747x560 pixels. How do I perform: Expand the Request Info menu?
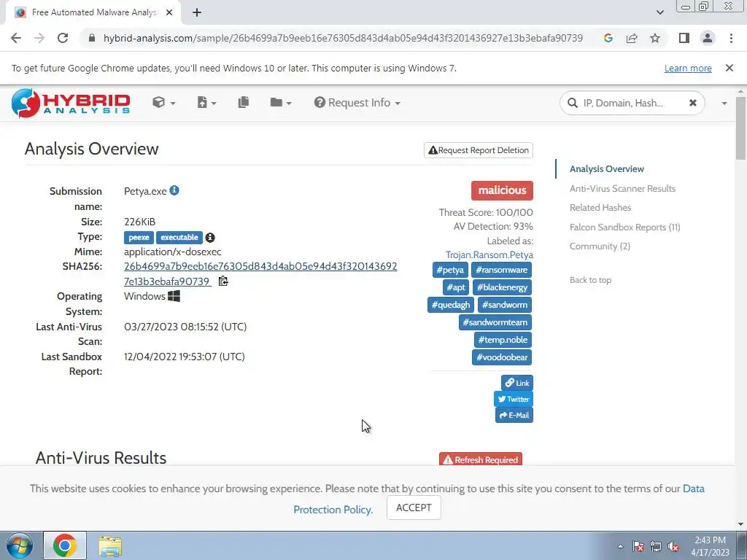pos(357,102)
